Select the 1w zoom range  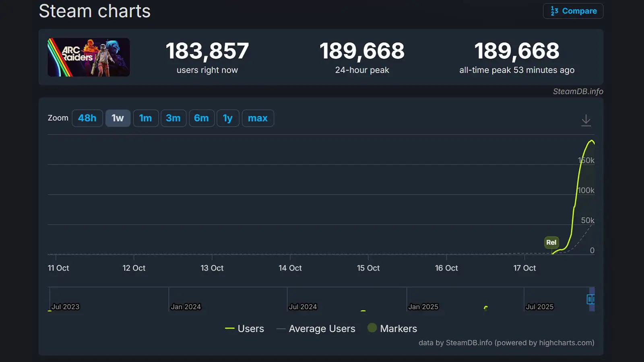click(118, 118)
